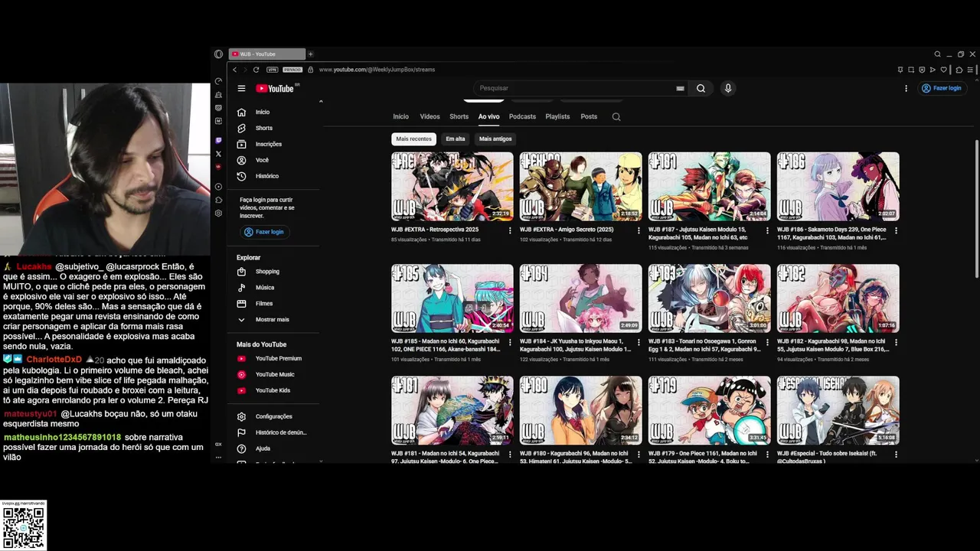Switch to channel Vídeos tab
The height and width of the screenshot is (551, 980).
[430, 117]
